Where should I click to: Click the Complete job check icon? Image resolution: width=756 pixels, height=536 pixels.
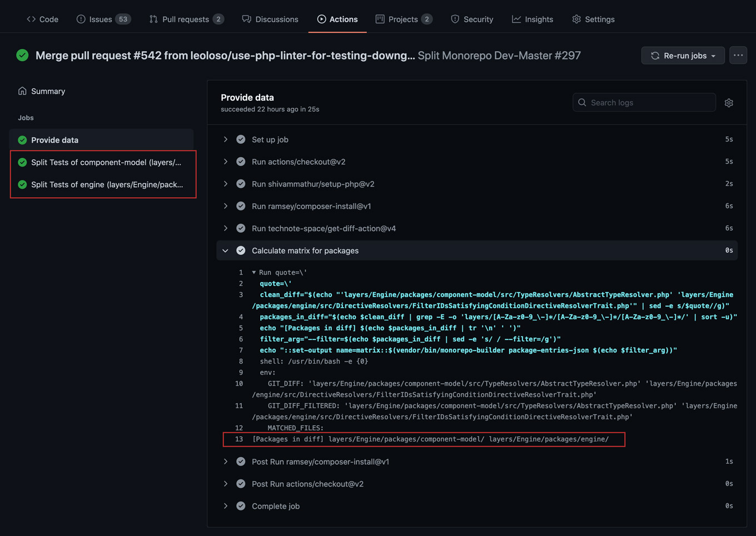(241, 506)
